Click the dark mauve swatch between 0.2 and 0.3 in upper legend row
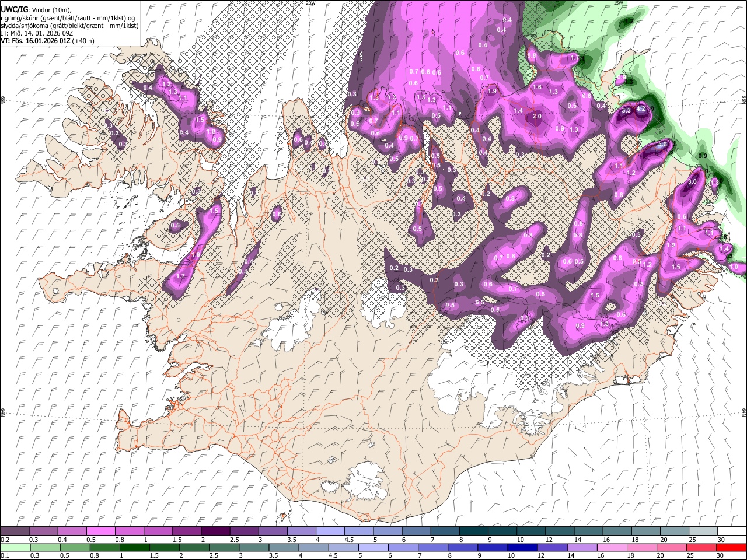This screenshot has width=747, height=560. click(15, 531)
